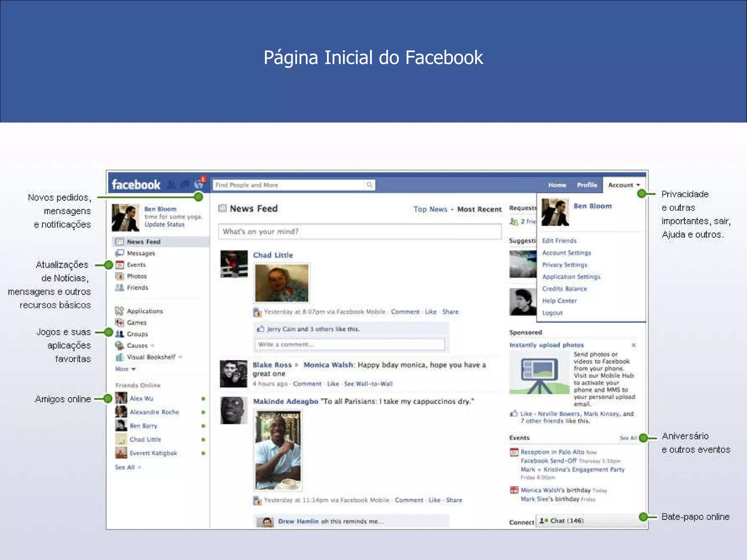Open Alexandre Roche in Friends Online
The image size is (747, 560).
coord(154,412)
